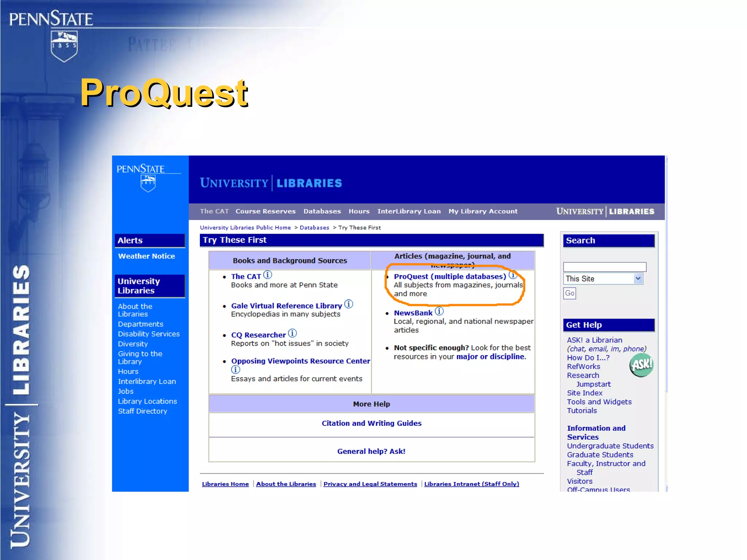
Task: Open Graduate Students services link
Action: click(600, 455)
